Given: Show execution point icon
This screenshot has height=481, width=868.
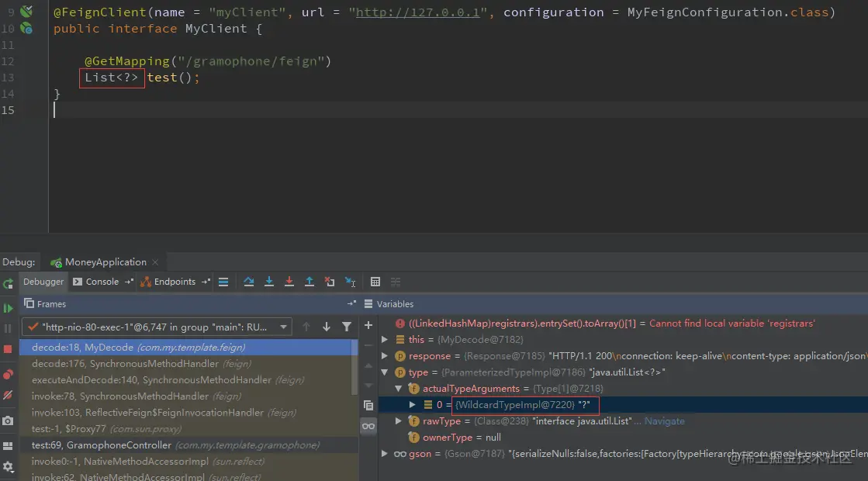Looking at the screenshot, I should [x=223, y=282].
